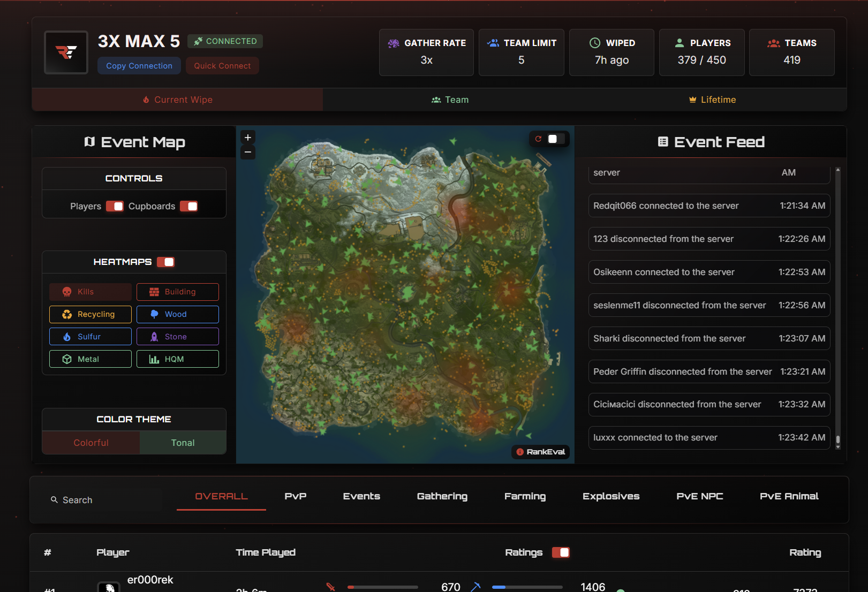Select the Sulfur heatmap
The image size is (868, 592).
click(90, 337)
